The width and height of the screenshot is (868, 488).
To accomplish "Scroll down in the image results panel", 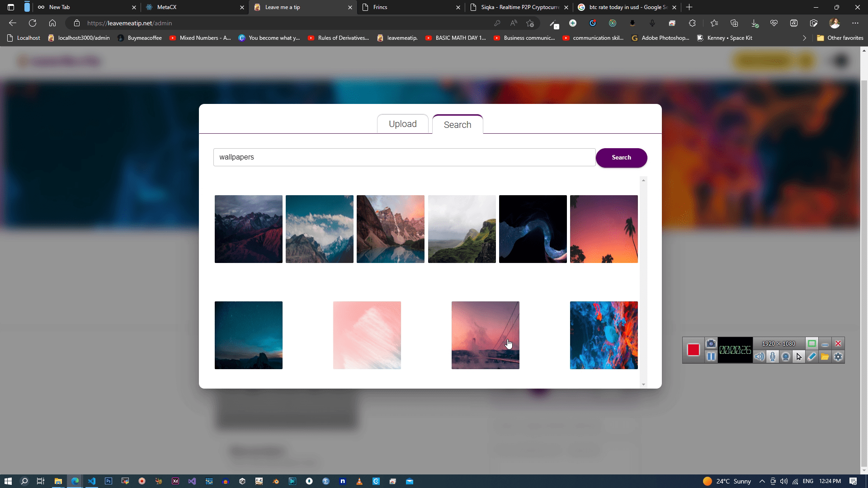I will coord(643,383).
